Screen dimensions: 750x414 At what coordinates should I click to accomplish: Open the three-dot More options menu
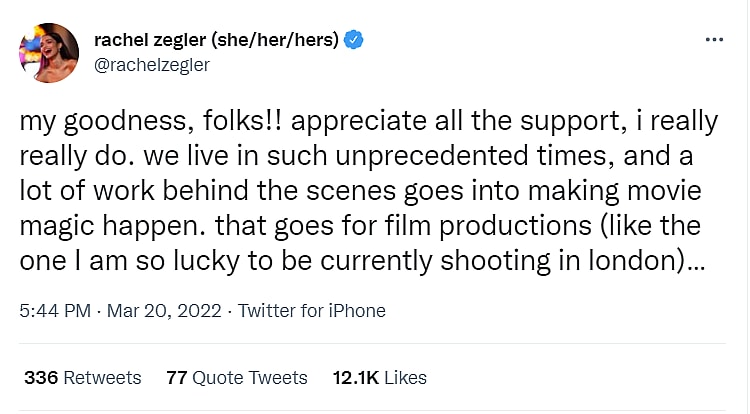(x=714, y=40)
